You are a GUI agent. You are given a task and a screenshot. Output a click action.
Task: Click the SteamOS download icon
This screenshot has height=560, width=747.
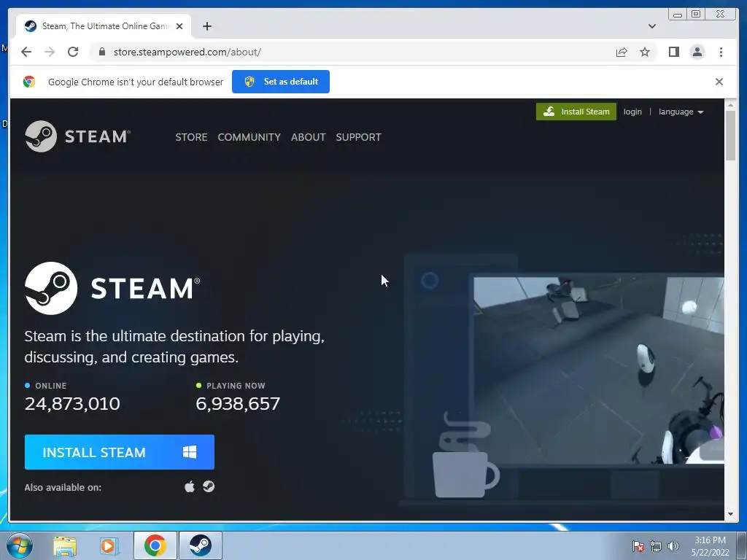(x=209, y=486)
